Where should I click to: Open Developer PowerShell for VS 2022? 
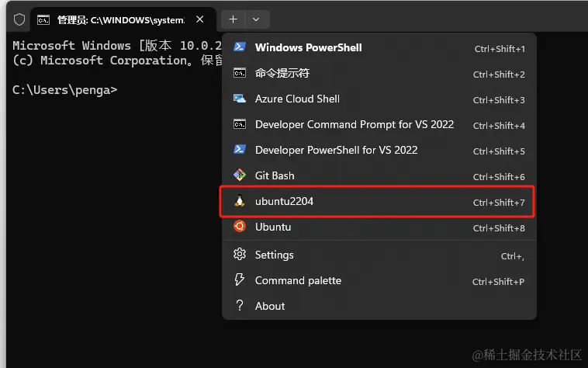coord(379,150)
